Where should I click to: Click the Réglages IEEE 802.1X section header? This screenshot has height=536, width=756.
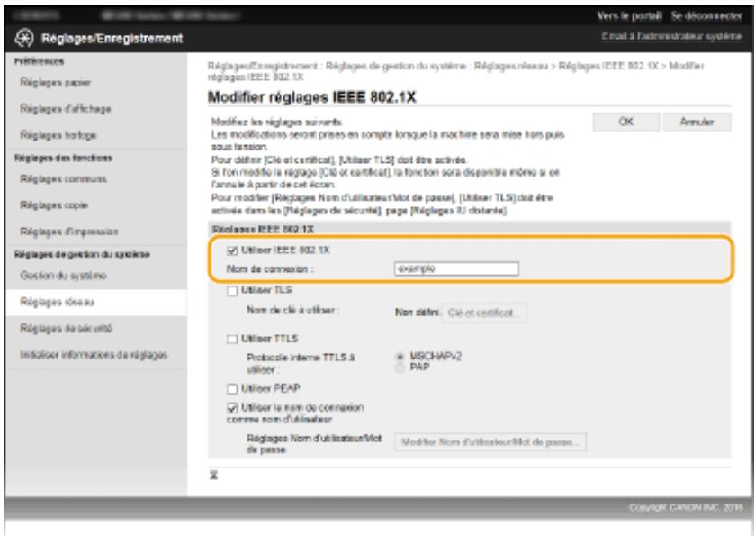[x=263, y=229]
